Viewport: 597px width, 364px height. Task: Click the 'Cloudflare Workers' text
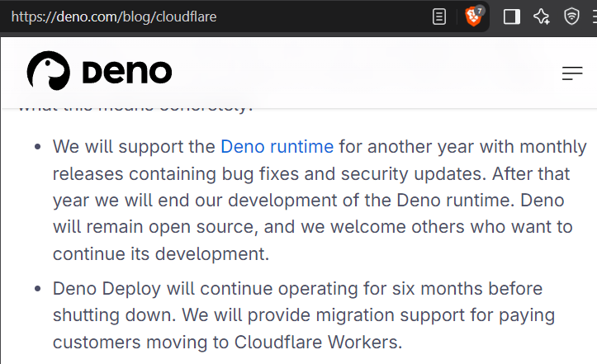point(316,342)
